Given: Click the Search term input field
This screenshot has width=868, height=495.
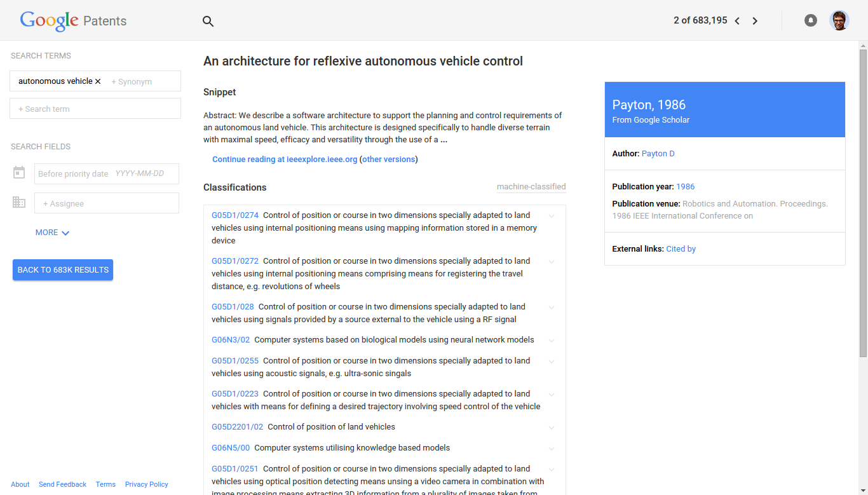Looking at the screenshot, I should pyautogui.click(x=95, y=108).
